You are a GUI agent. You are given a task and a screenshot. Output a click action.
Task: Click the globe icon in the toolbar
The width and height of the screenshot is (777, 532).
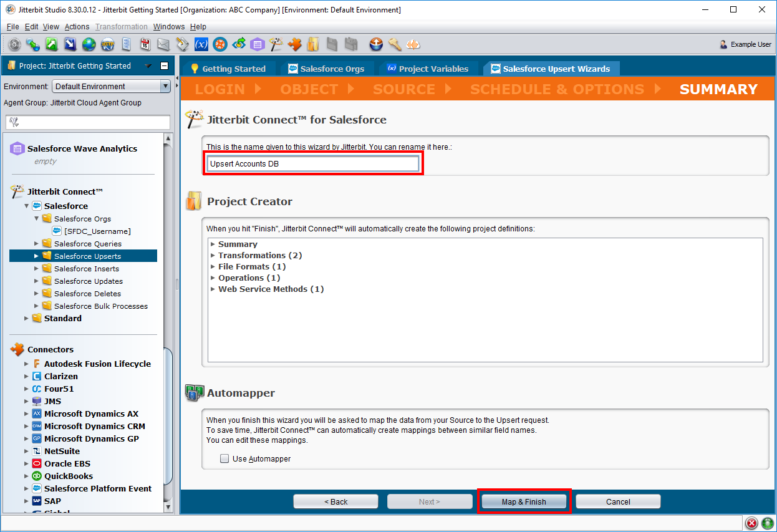[x=89, y=44]
